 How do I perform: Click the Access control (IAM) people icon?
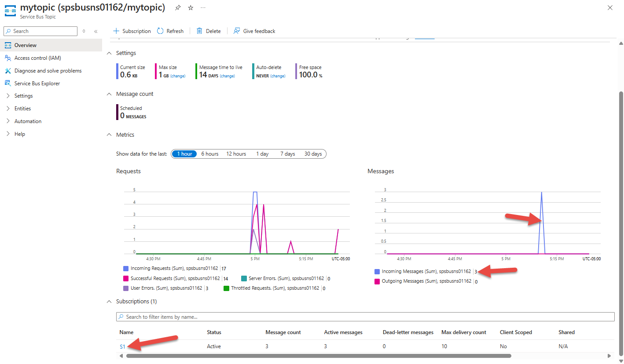point(8,58)
